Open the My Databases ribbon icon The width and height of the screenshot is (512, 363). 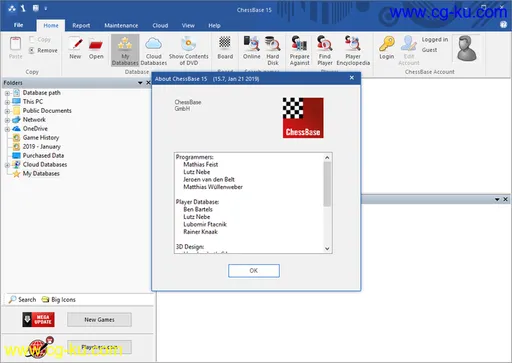[x=125, y=50]
